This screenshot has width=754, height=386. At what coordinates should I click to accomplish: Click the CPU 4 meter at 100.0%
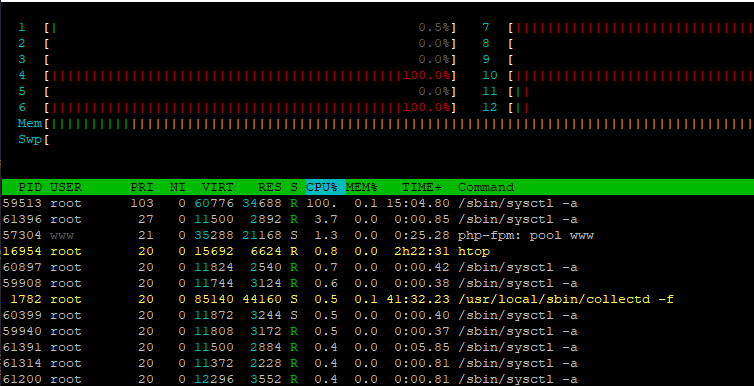(237, 75)
